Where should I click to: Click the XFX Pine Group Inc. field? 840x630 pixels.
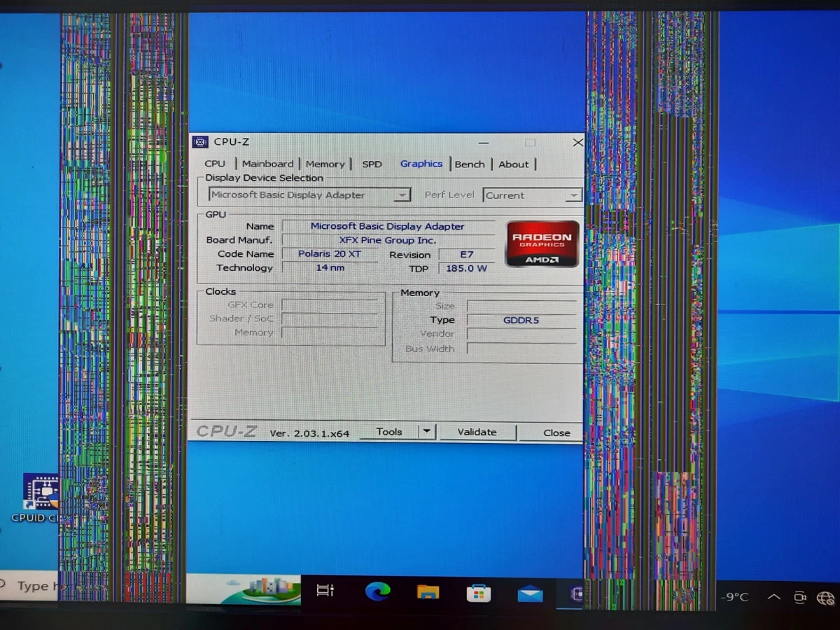click(x=388, y=240)
